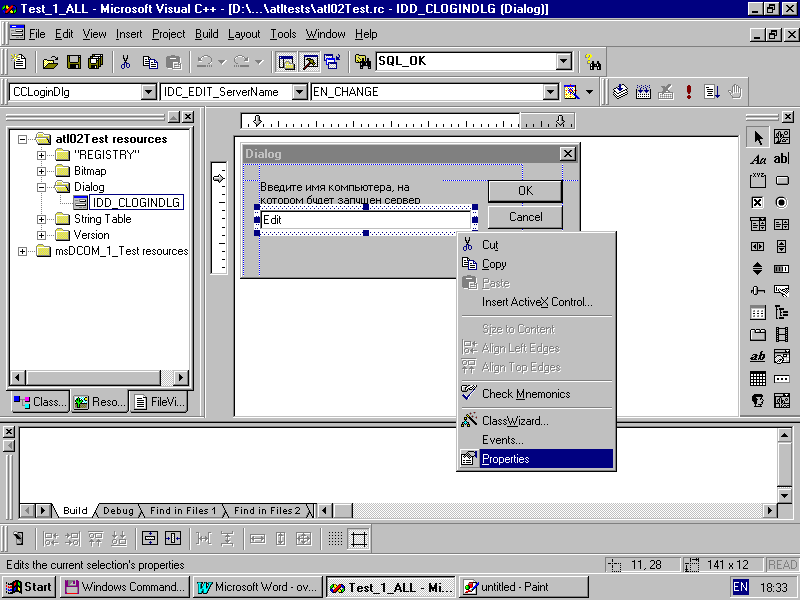Switch to the FileView workspace tab
The width and height of the screenshot is (800, 600).
tap(159, 402)
